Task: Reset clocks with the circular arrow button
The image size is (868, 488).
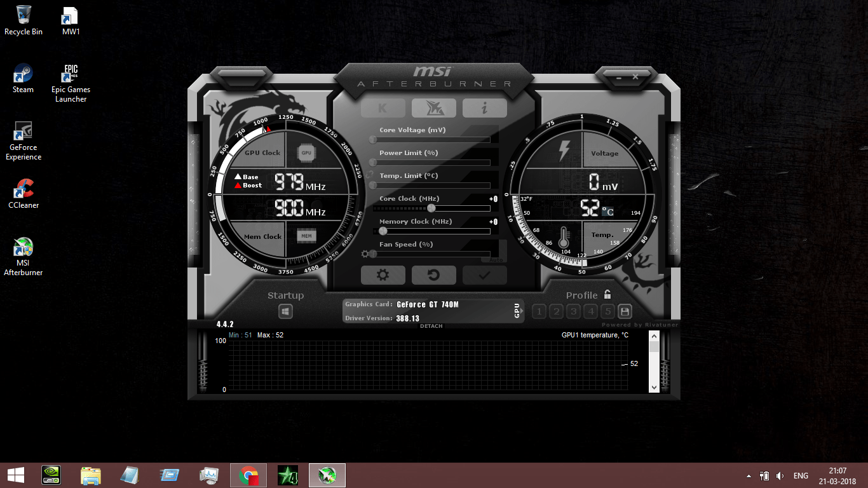Action: pos(433,275)
